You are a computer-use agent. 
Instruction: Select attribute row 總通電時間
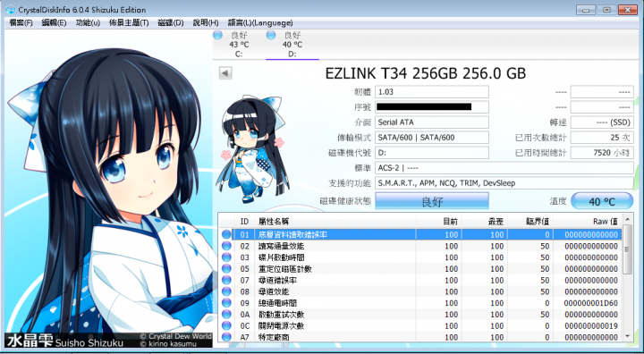coord(420,303)
